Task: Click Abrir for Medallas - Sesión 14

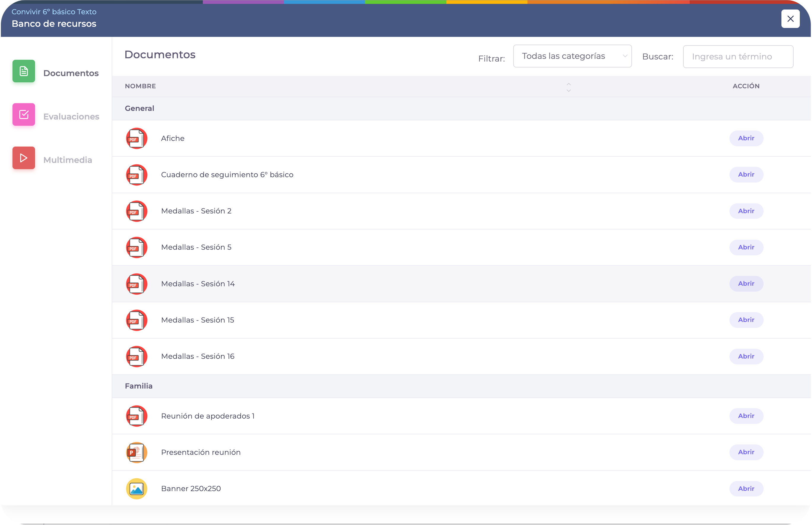Action: (746, 284)
